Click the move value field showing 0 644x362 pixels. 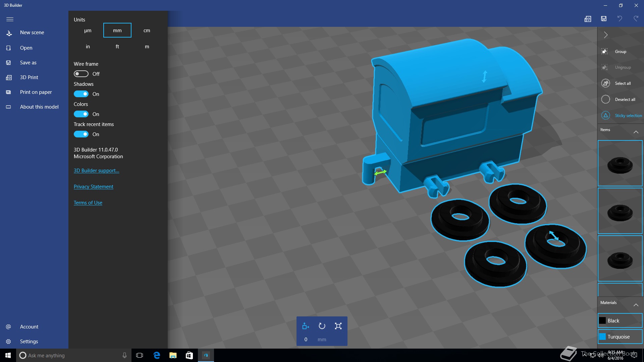pyautogui.click(x=306, y=340)
